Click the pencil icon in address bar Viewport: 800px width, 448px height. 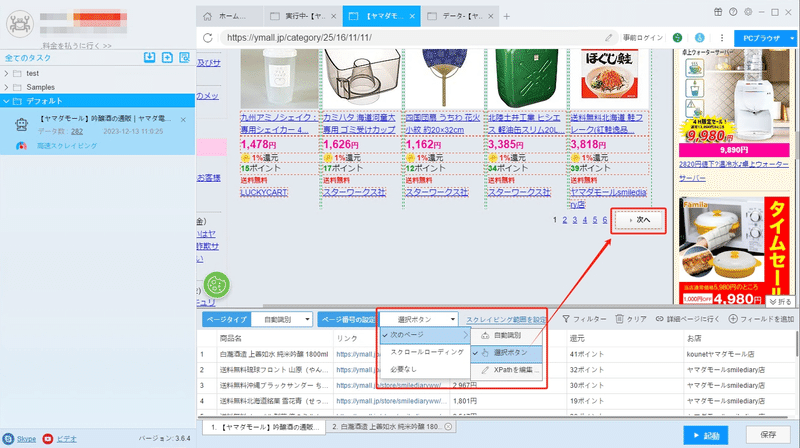pyautogui.click(x=609, y=38)
